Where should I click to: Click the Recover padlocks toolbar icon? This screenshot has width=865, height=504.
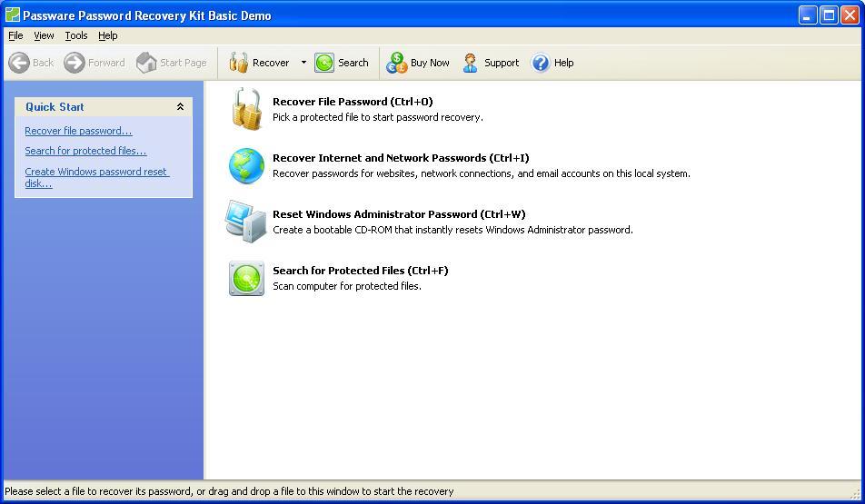pos(238,63)
